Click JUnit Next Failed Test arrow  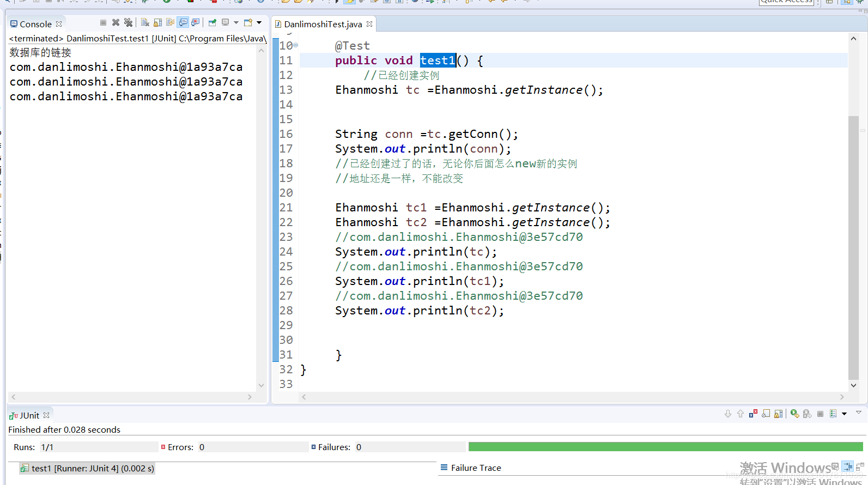point(728,414)
